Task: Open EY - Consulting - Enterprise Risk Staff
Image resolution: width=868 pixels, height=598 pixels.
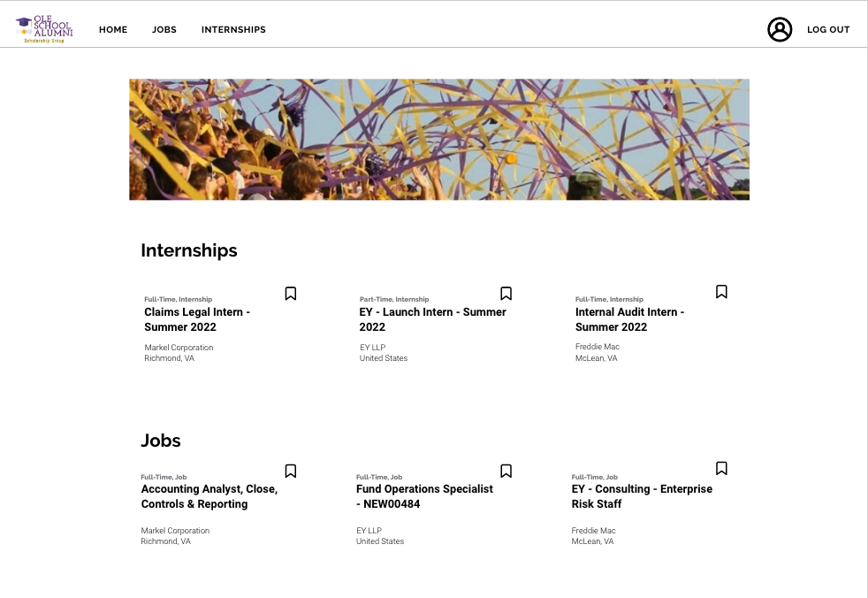Action: (642, 496)
